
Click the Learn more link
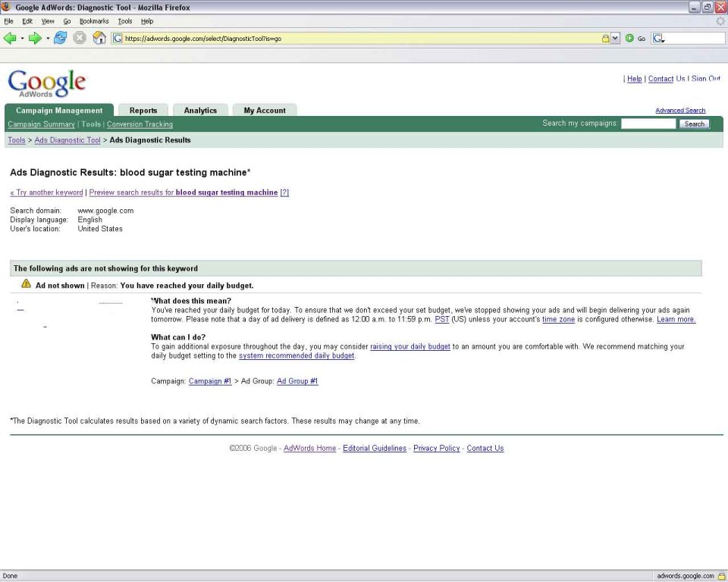[676, 319]
